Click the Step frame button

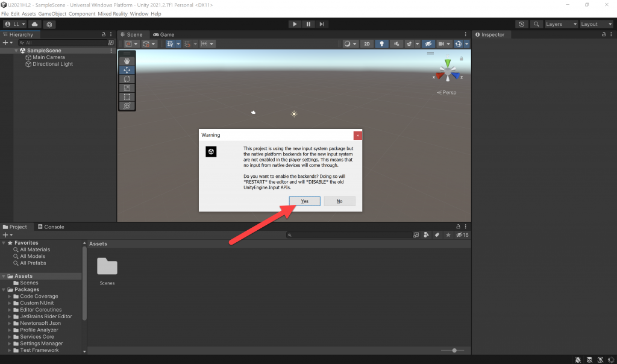[x=322, y=24]
